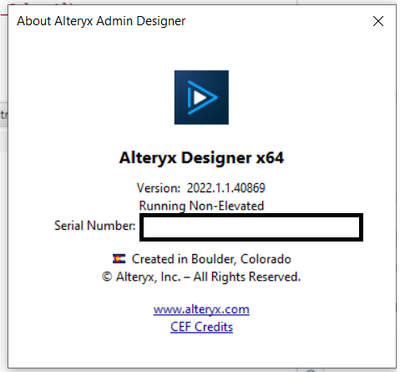The width and height of the screenshot is (400, 372).
Task: Click the word Colorado in the credits line
Action: [x=266, y=259]
